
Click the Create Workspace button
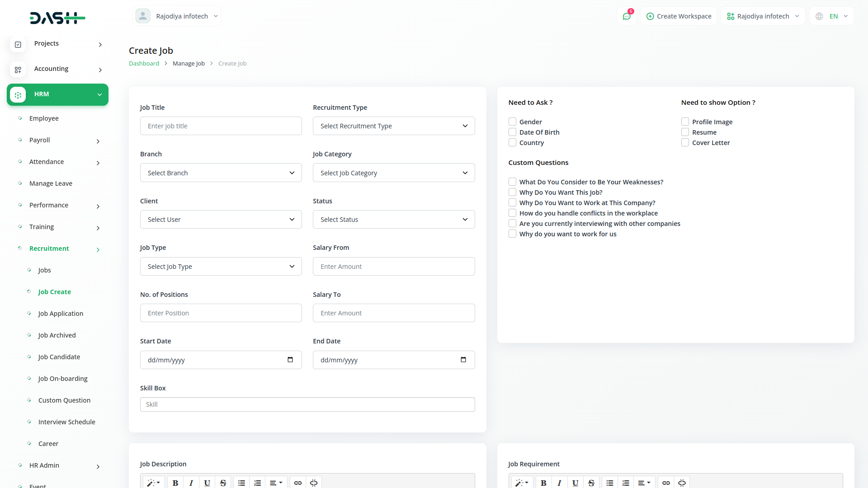(679, 16)
